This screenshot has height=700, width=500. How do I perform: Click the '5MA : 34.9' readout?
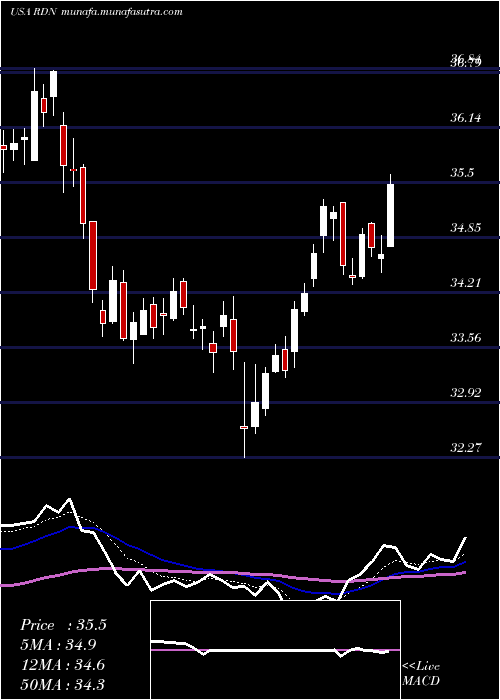[58, 645]
